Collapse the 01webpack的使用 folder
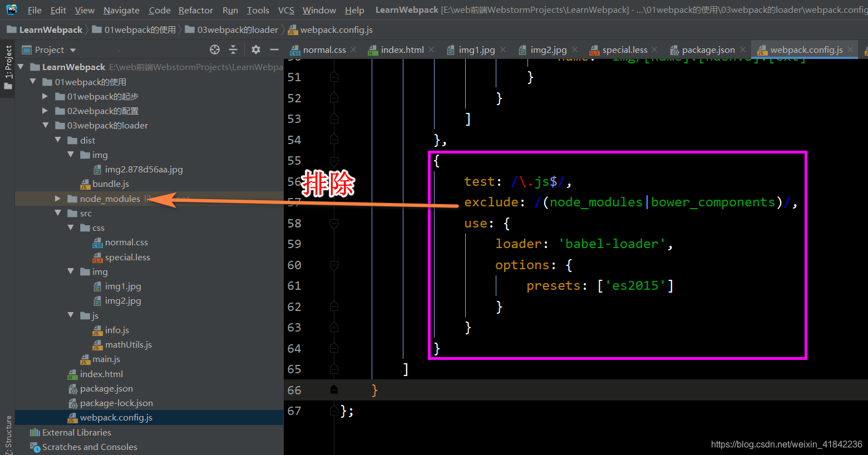This screenshot has width=868, height=455. tap(33, 82)
